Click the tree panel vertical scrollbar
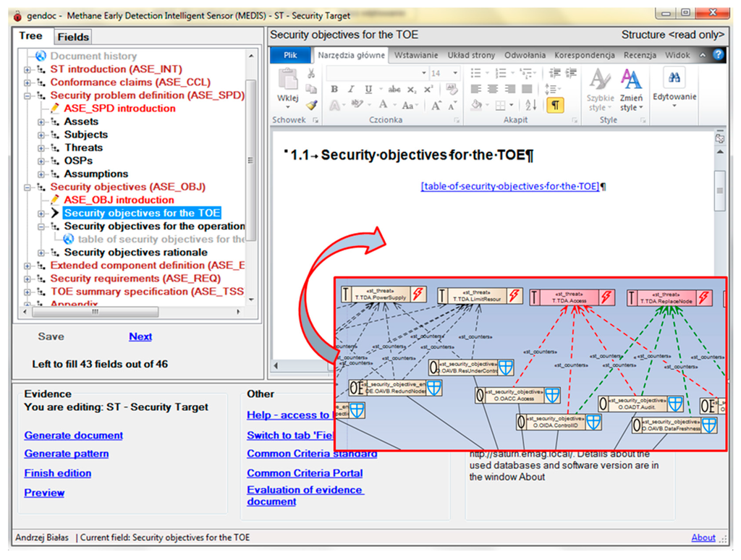Viewport: 741px width, 560px height. pos(250,159)
